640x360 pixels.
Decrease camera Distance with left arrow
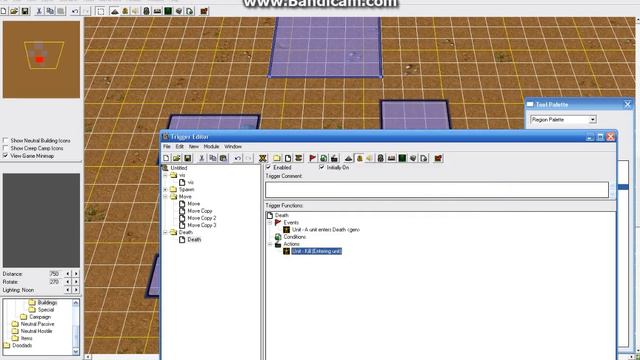68,274
